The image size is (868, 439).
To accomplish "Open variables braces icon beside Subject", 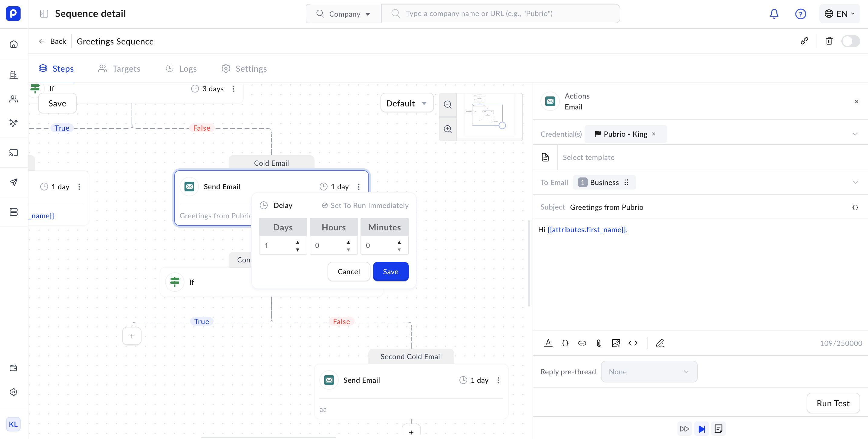I will (855, 207).
